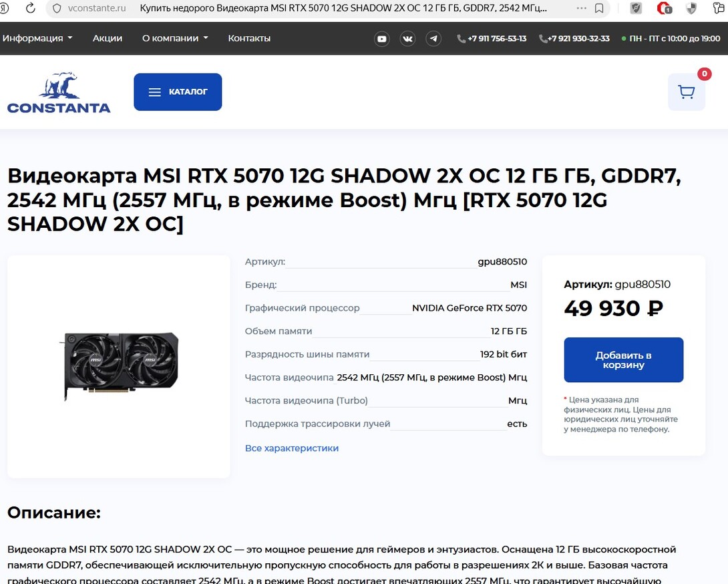Screen dimensions: 728x584
Task: Open the VK social link icon
Action: point(407,39)
